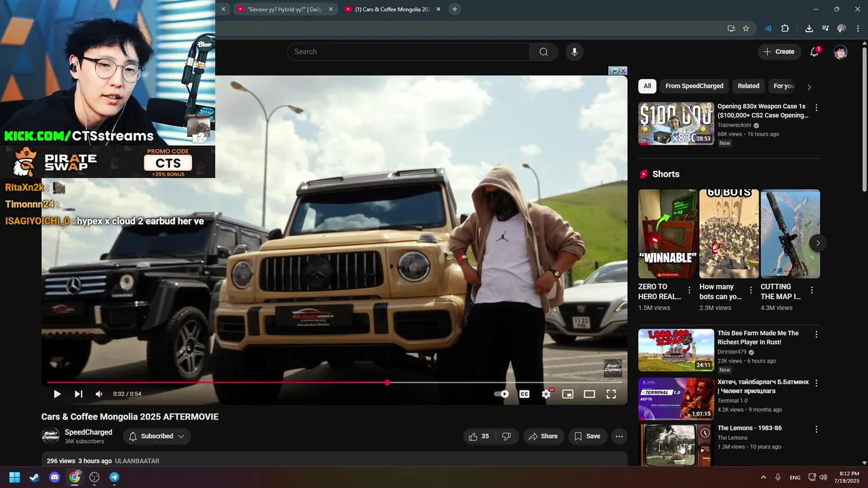Image resolution: width=868 pixels, height=488 pixels.
Task: Add The Lemons video to Watch Later
Action: click(x=705, y=433)
